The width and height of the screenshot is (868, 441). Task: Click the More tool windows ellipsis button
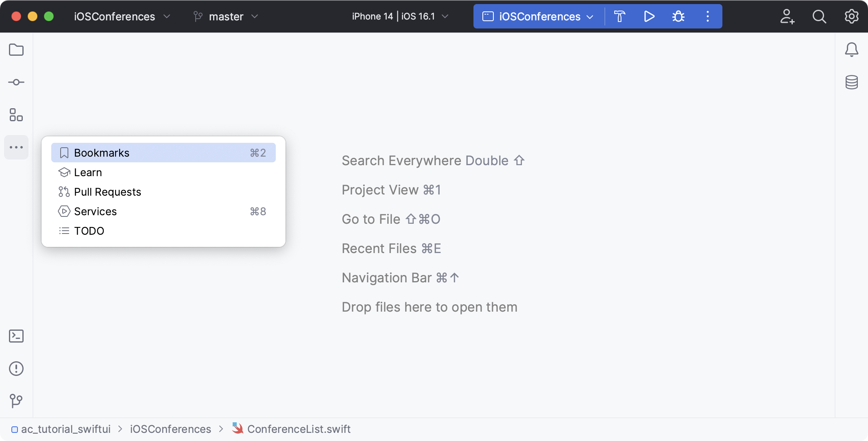tap(16, 147)
